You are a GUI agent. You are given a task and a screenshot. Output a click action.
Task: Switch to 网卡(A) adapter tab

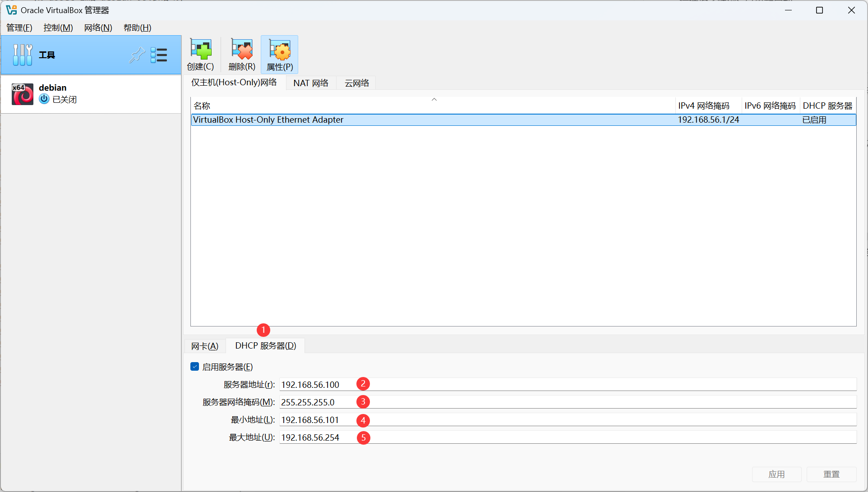coord(205,346)
